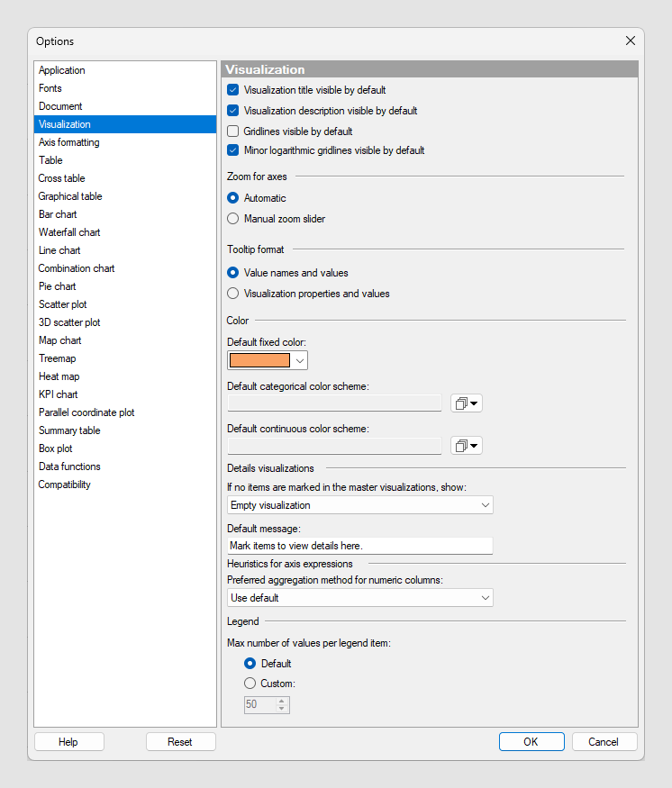Screen dimensions: 672x788
Task: Open Compatibility options
Action: [x=125, y=485]
